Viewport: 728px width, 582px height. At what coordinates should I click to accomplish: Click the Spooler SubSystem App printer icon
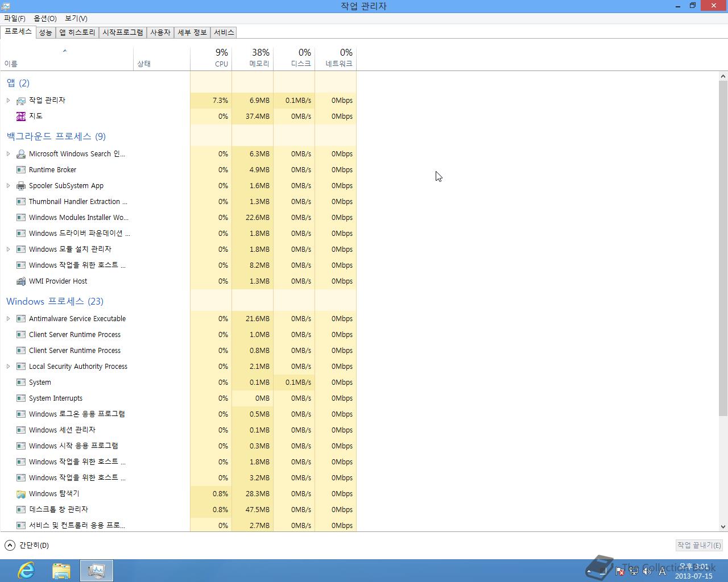pyautogui.click(x=21, y=185)
